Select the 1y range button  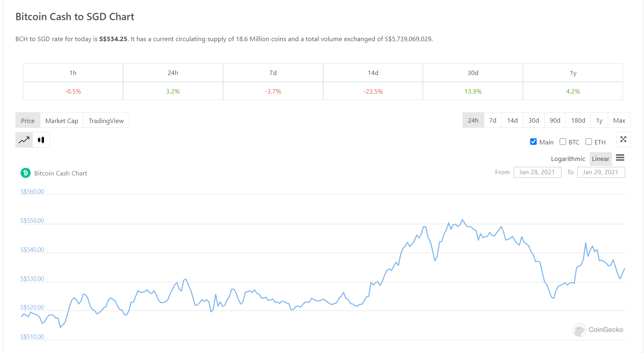pos(599,120)
